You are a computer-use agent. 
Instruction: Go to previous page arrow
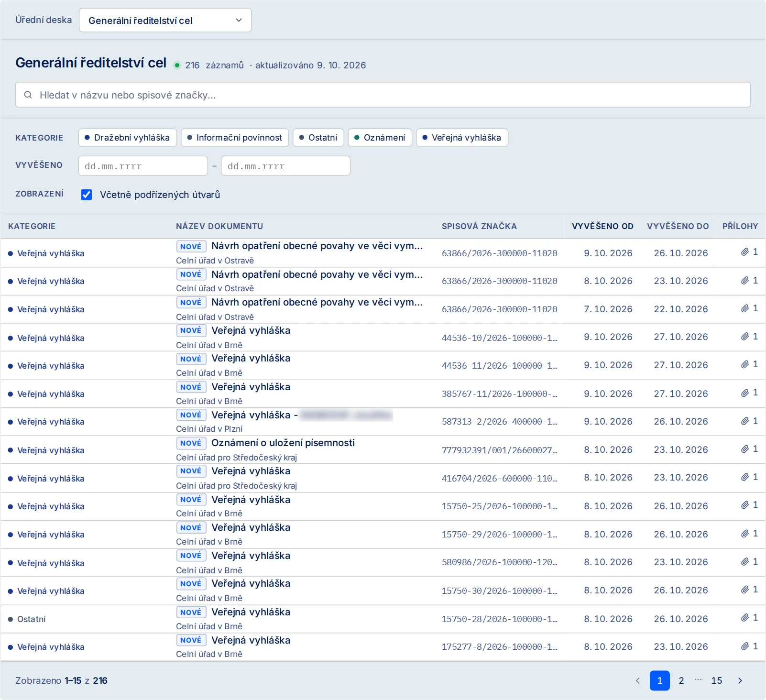637,680
